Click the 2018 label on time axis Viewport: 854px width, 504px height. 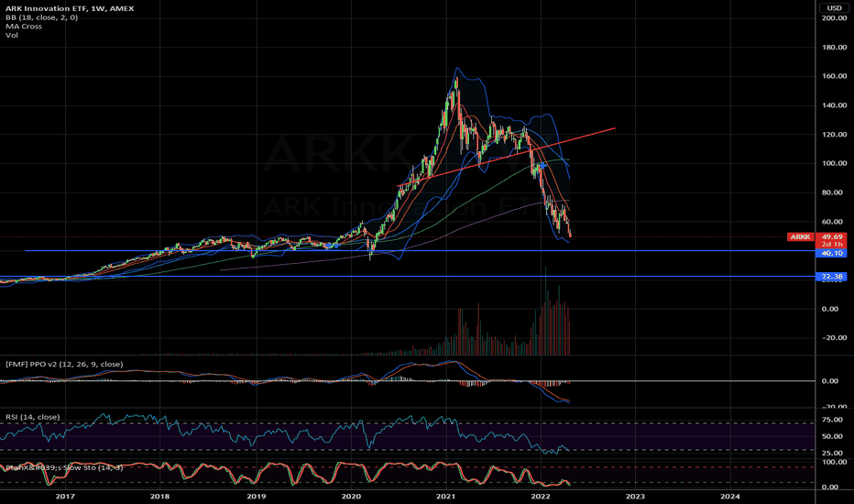[x=159, y=497]
